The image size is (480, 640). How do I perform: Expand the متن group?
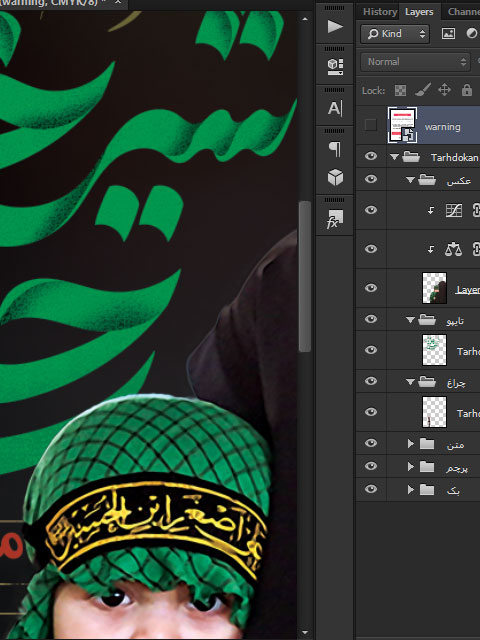pyautogui.click(x=411, y=443)
